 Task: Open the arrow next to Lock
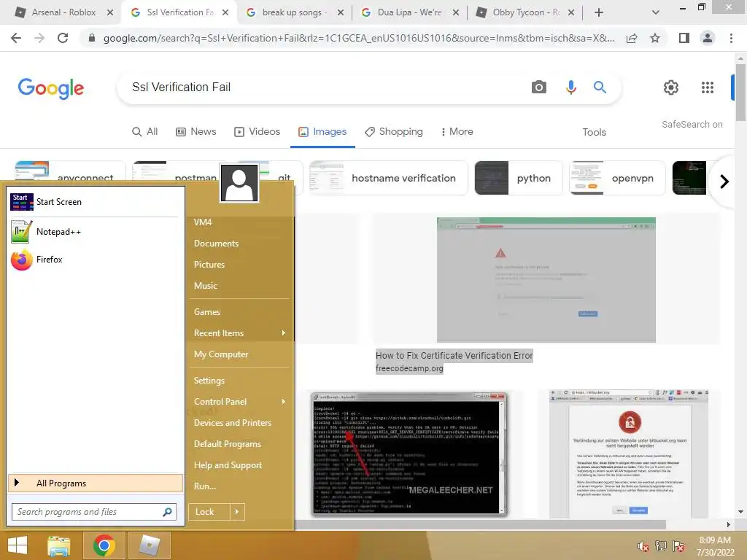point(237,512)
